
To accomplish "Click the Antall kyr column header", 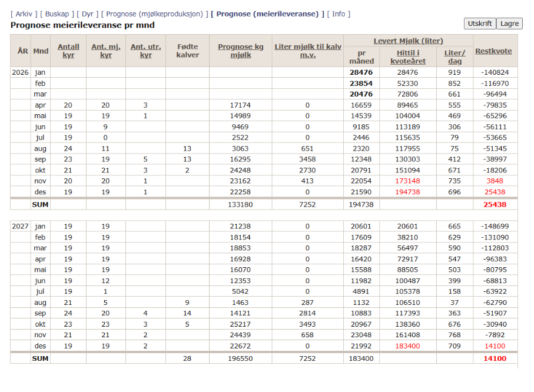I will click(x=69, y=51).
